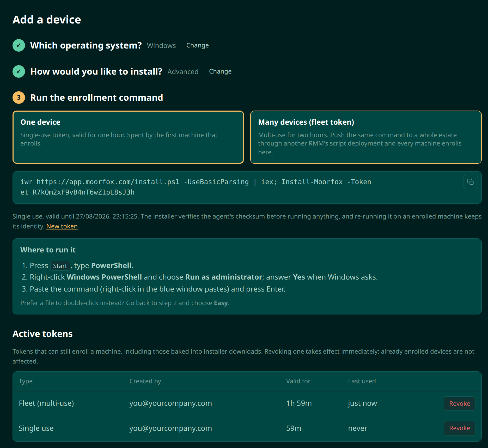Change the Windows operating system choice

point(197,45)
